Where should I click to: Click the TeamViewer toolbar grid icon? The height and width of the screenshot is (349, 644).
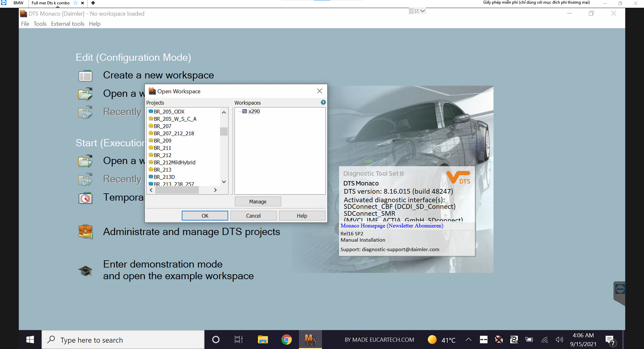pyautogui.click(x=411, y=11)
